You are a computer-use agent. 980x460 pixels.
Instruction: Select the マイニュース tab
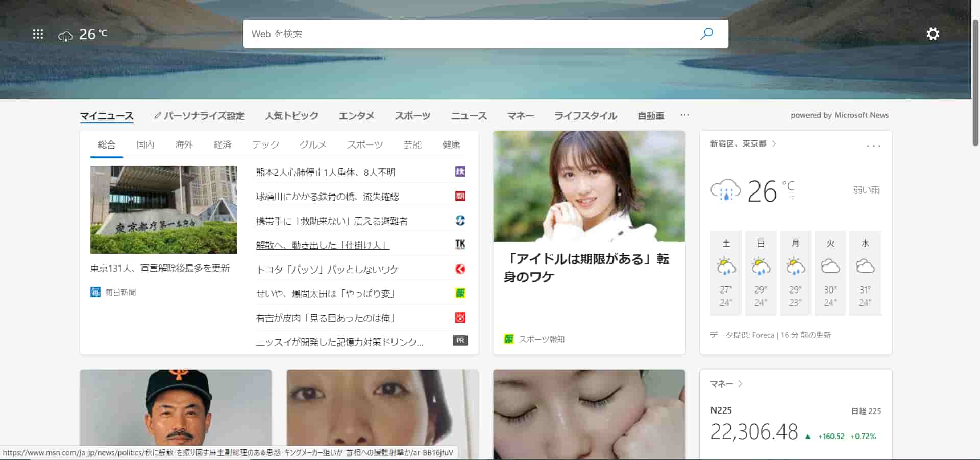point(107,116)
